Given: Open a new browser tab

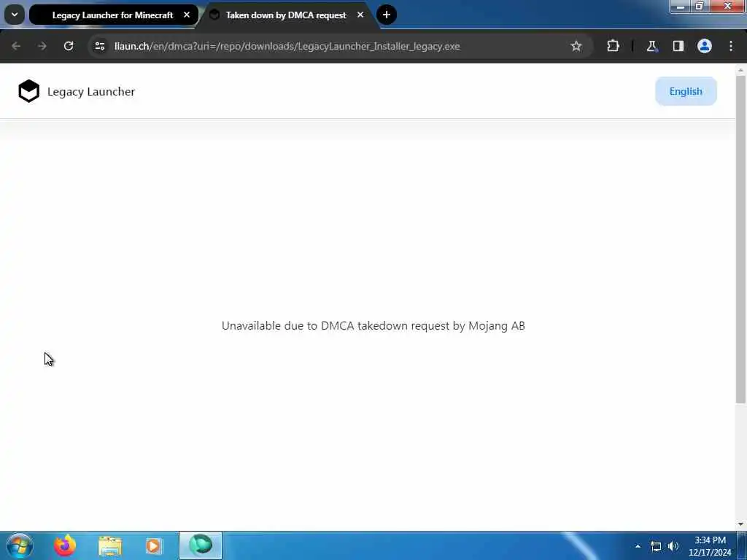Looking at the screenshot, I should click(387, 15).
